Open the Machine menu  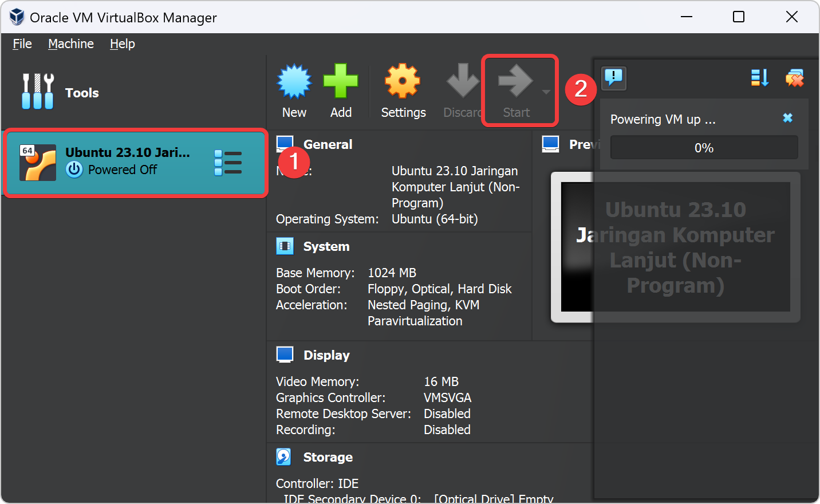click(x=71, y=44)
